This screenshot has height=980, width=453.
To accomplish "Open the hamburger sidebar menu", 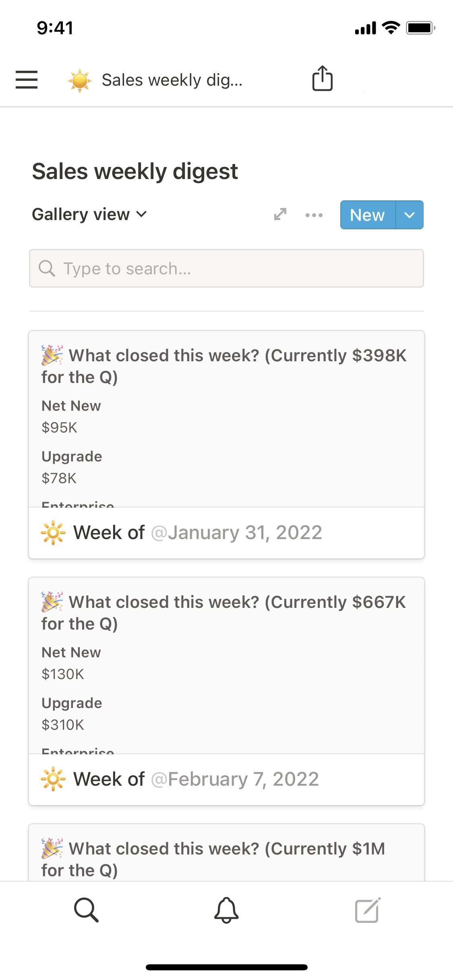I will [27, 79].
